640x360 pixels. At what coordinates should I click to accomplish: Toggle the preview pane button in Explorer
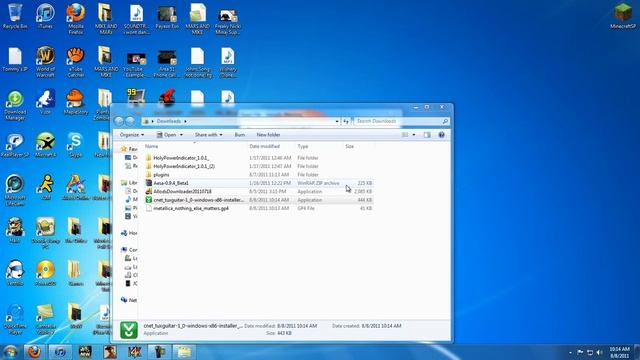click(427, 135)
